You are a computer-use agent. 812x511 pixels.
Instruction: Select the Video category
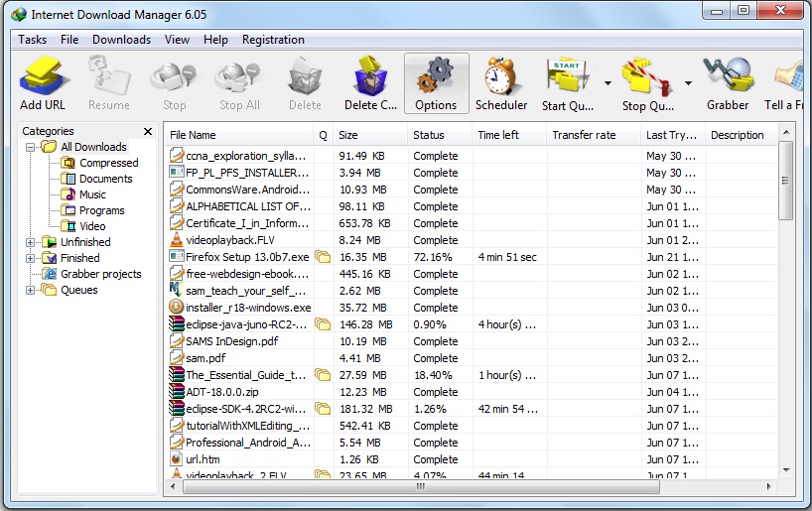point(83,227)
